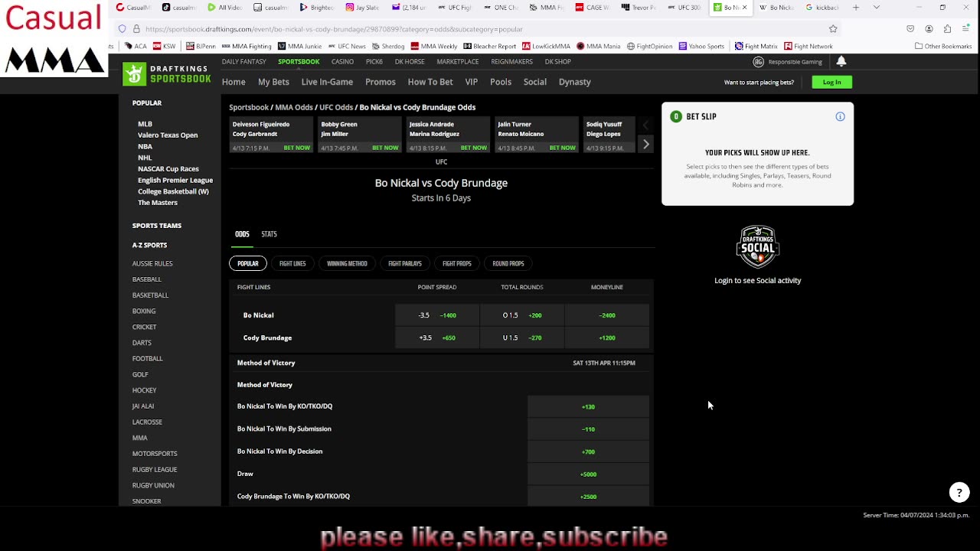Click the DraftKings Sportsbook logo
980x551 pixels.
(x=167, y=74)
